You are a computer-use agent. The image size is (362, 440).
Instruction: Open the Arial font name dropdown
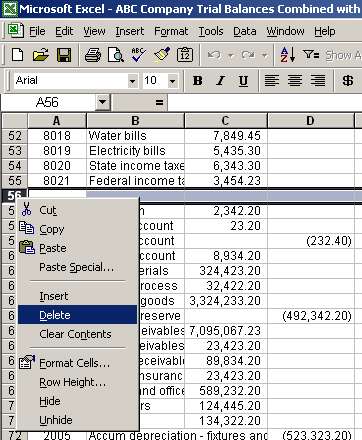point(132,81)
